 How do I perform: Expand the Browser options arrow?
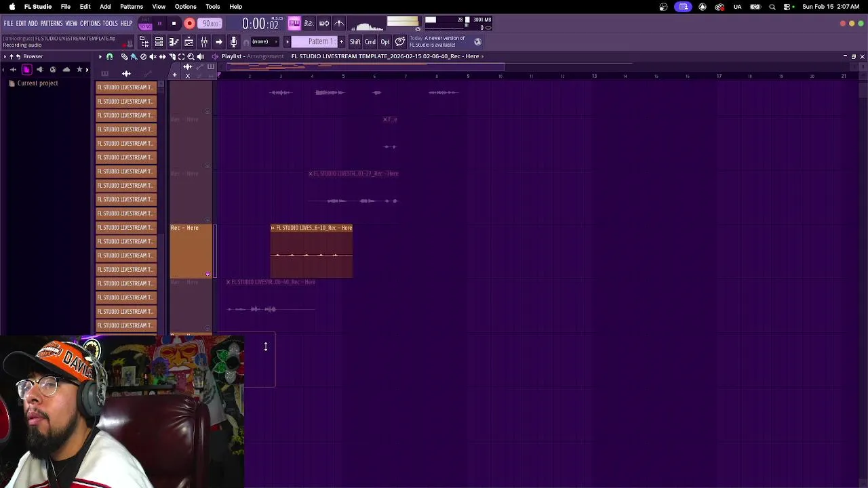click(x=4, y=57)
